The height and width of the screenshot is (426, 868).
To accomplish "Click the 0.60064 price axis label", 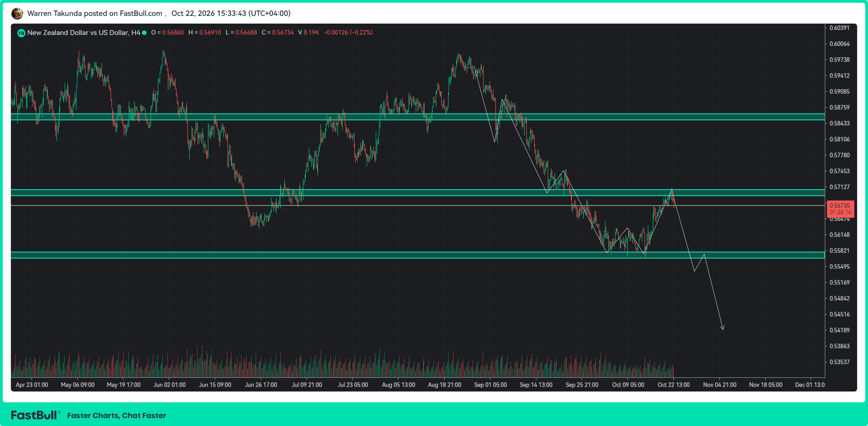I will click(839, 44).
